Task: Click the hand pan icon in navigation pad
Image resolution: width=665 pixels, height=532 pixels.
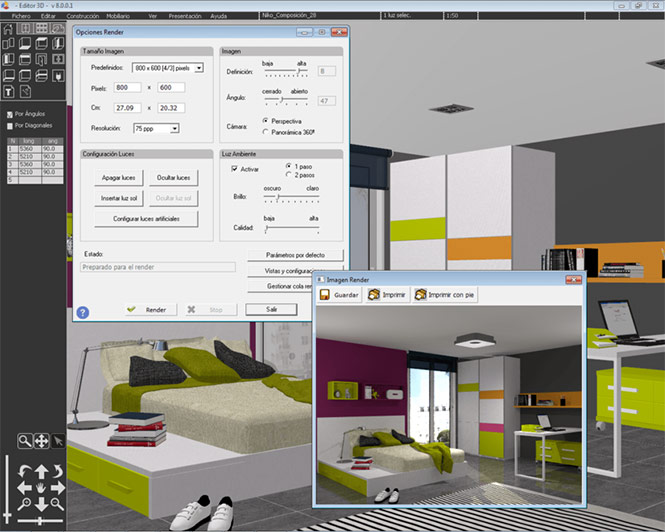Action: [x=41, y=489]
